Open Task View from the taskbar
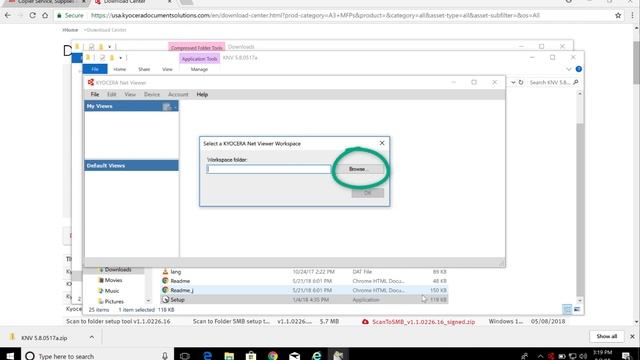The width and height of the screenshot is (640, 360). tap(185, 356)
